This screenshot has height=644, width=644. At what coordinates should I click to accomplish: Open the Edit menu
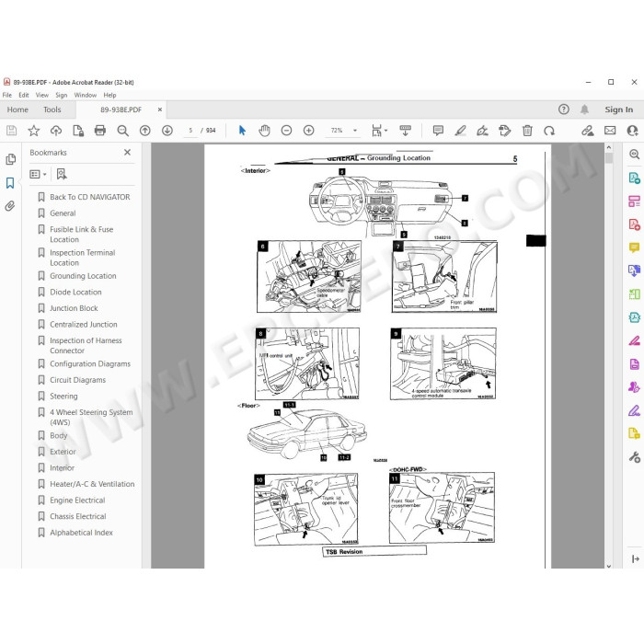click(23, 95)
